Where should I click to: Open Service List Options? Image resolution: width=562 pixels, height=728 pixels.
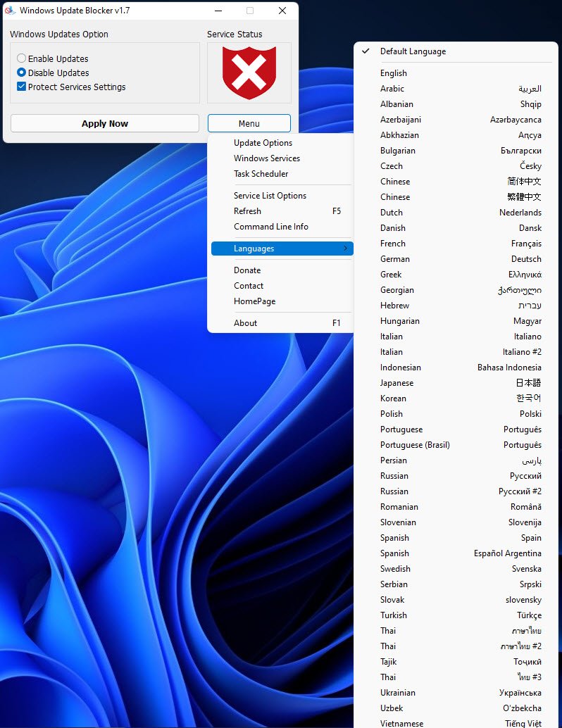[x=280, y=196]
